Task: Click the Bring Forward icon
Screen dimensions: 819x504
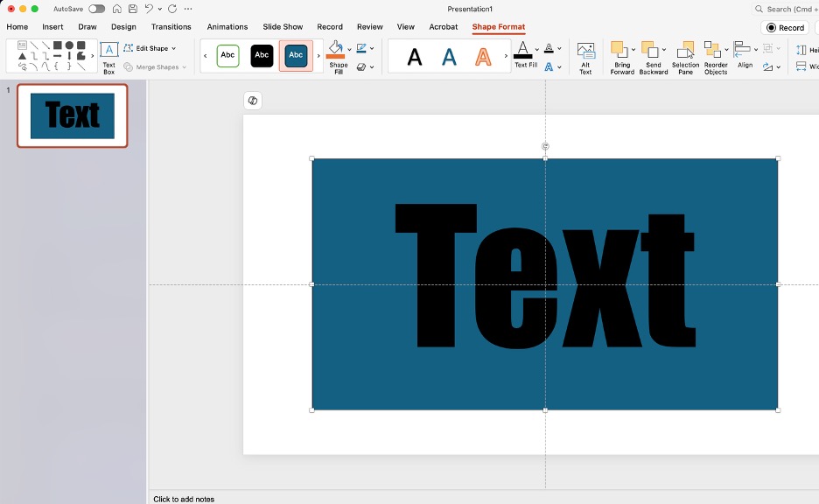Action: (619, 50)
